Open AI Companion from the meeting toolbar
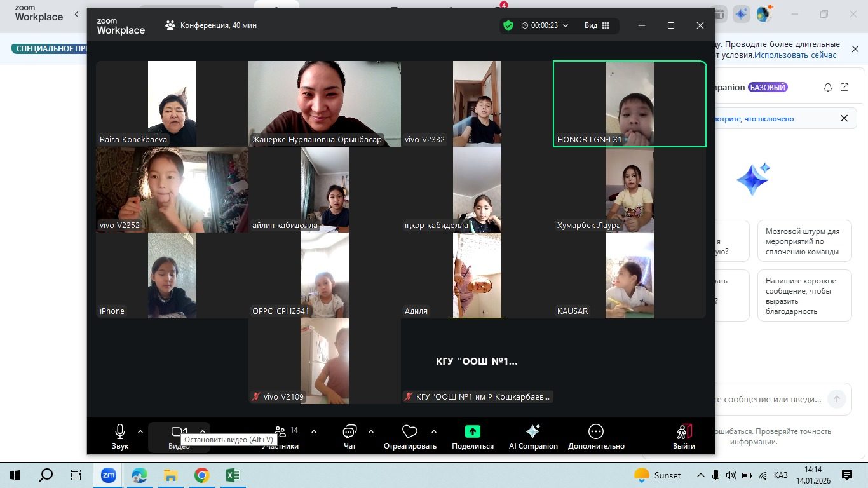Viewport: 868px width, 488px height. click(x=532, y=437)
